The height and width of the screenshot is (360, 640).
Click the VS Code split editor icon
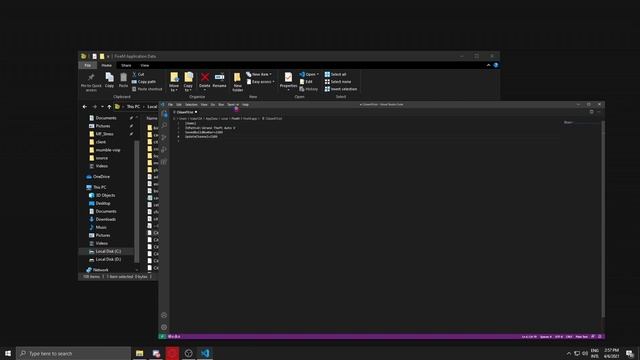(x=591, y=112)
